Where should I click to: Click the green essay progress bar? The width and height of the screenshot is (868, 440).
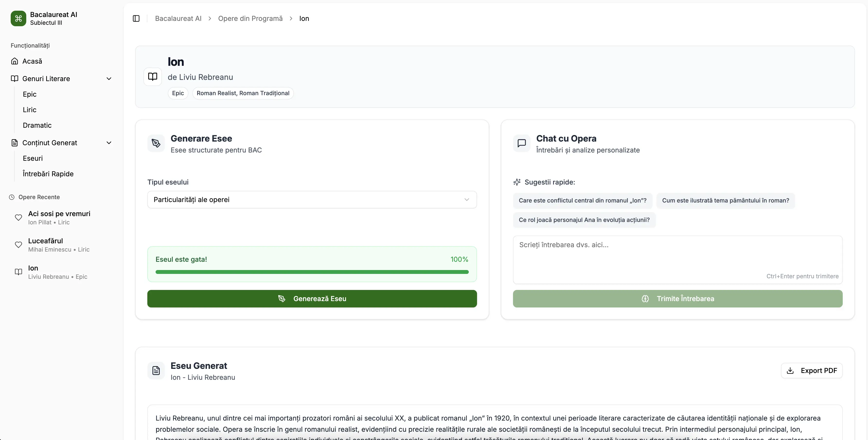(x=312, y=272)
